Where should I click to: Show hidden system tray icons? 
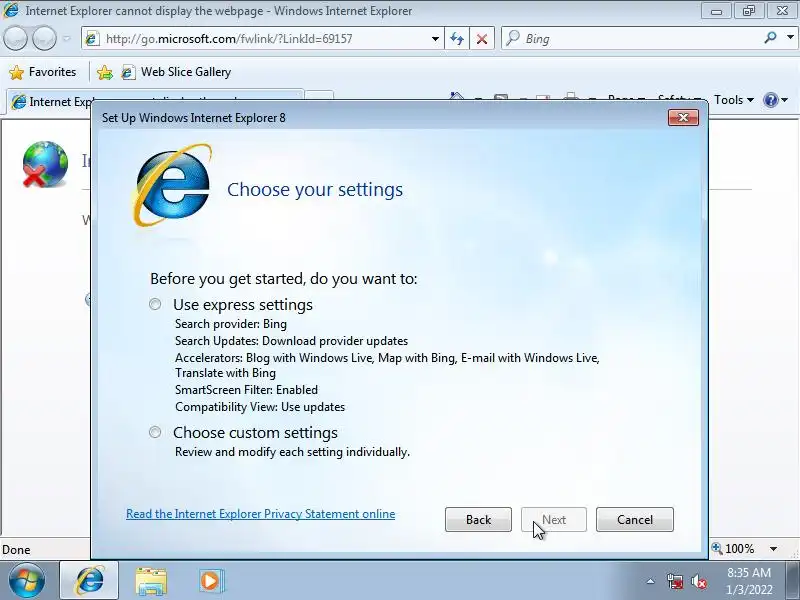tap(651, 581)
